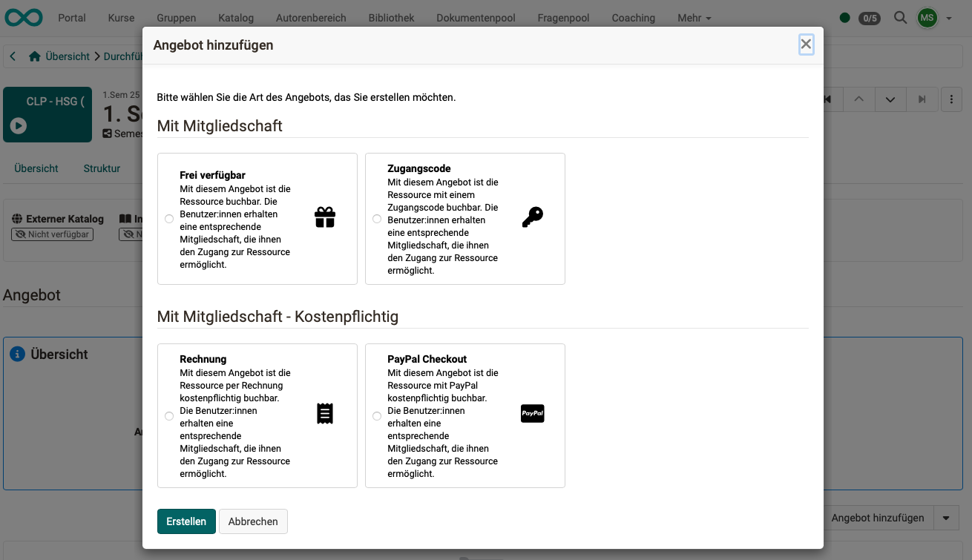This screenshot has height=560, width=972.
Task: Click the receipt icon for Rechnung
Action: click(325, 413)
